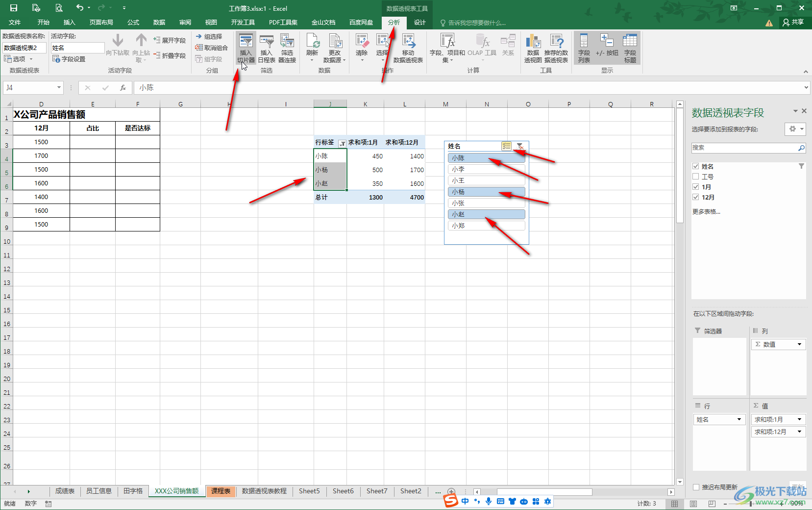Click Change Data Source icon
The width and height of the screenshot is (812, 510).
(335, 48)
